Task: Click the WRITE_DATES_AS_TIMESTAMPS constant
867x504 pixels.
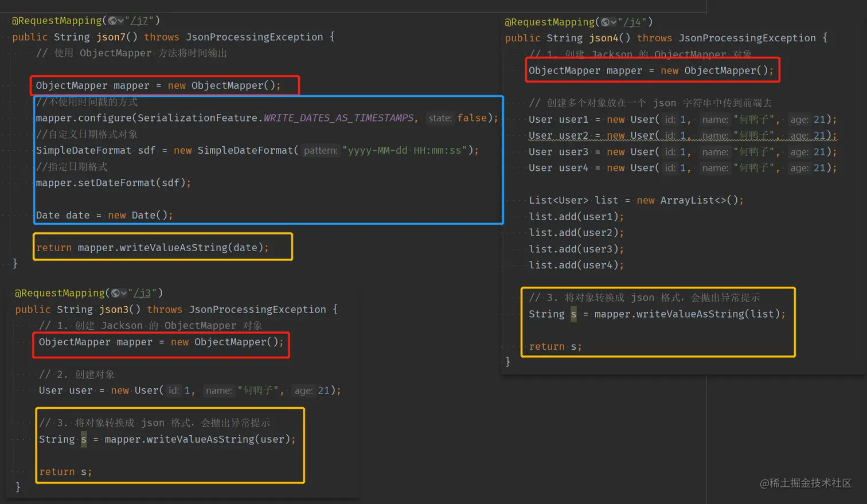Action: pyautogui.click(x=338, y=118)
